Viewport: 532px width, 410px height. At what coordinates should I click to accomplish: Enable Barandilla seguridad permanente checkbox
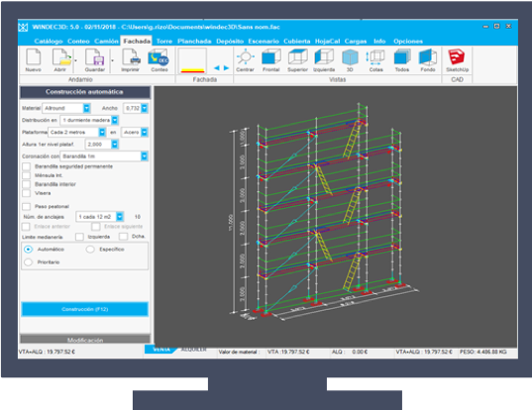[26, 166]
